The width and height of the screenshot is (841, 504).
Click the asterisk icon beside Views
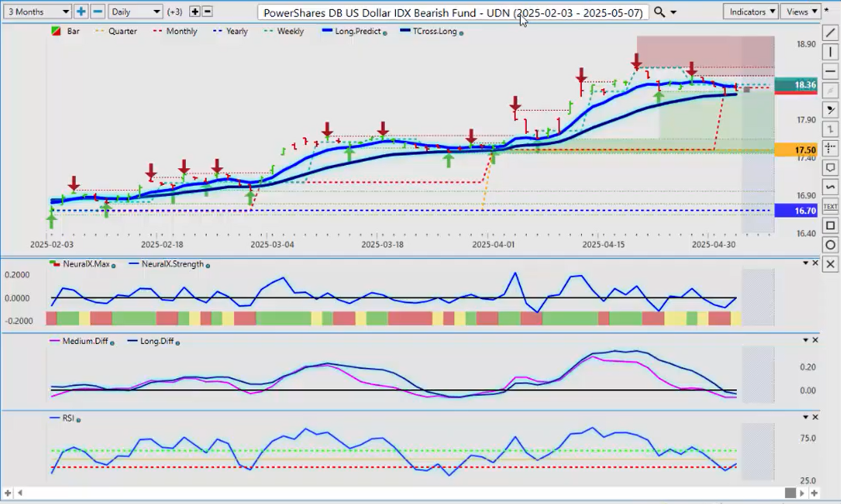click(827, 11)
